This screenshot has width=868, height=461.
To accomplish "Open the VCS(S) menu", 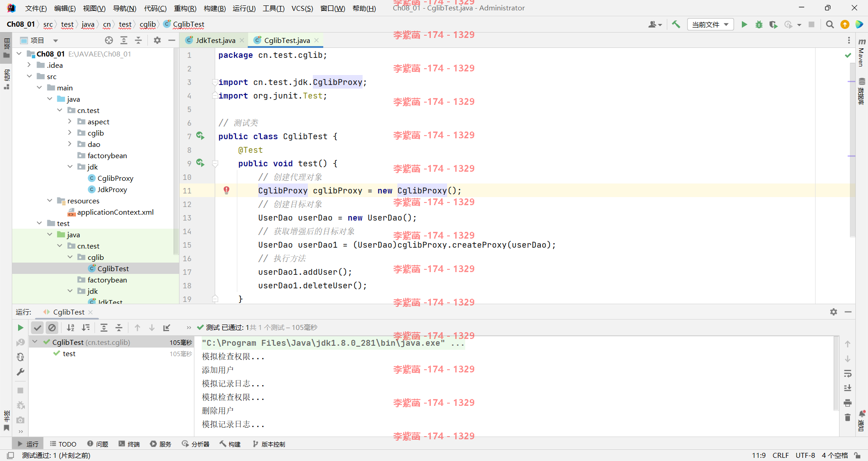I will tap(302, 8).
